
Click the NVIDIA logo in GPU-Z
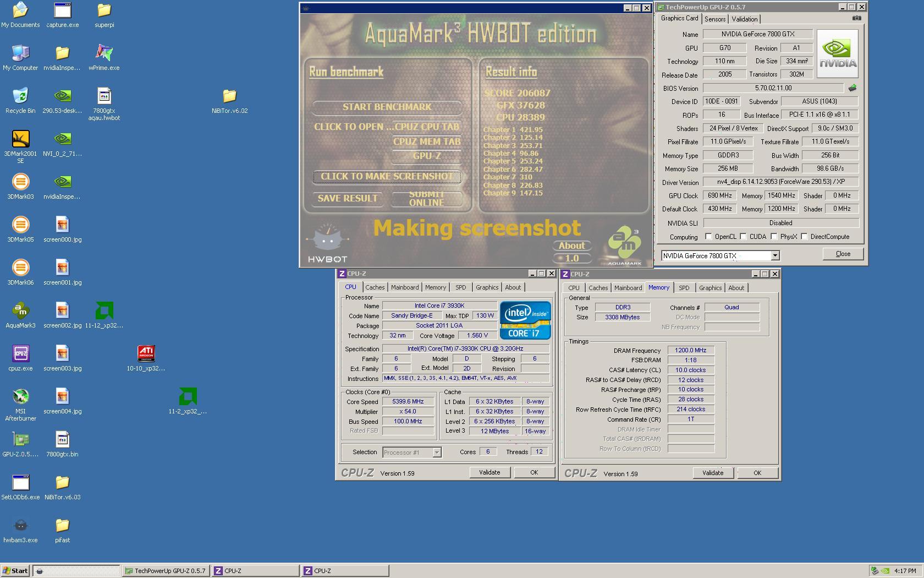(837, 53)
